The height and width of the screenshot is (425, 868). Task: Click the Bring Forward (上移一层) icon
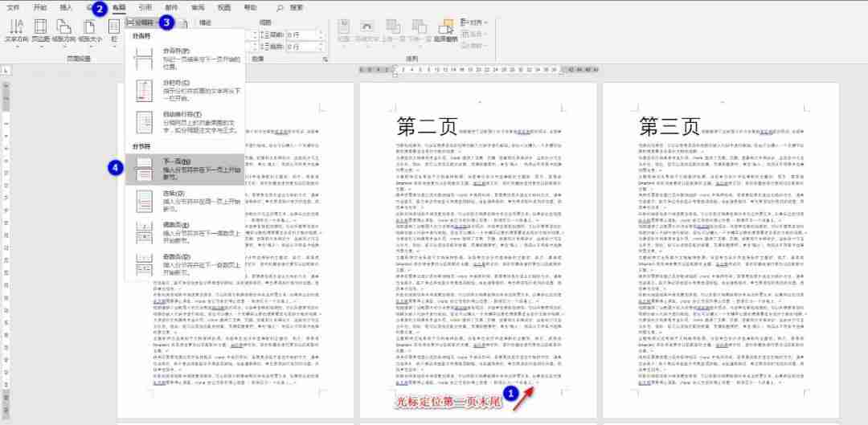[x=392, y=31]
